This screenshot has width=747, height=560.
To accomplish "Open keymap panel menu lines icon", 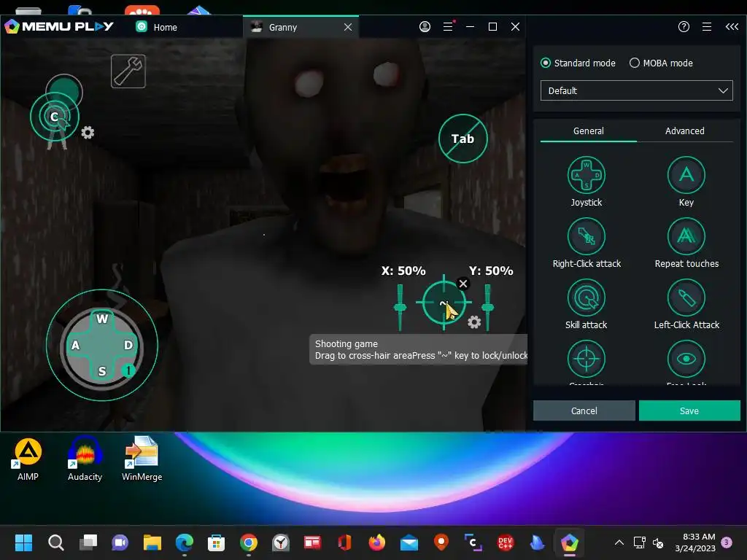I will [706, 27].
